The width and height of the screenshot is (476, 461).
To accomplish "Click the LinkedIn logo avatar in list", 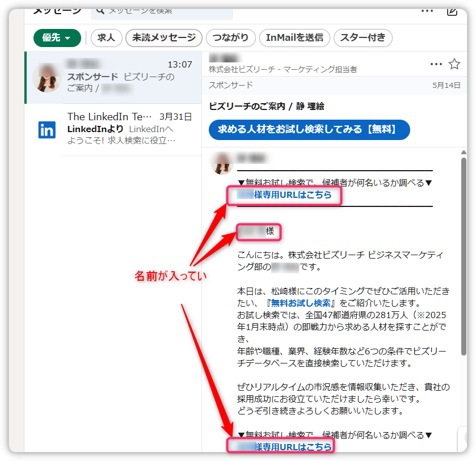I will 47,130.
